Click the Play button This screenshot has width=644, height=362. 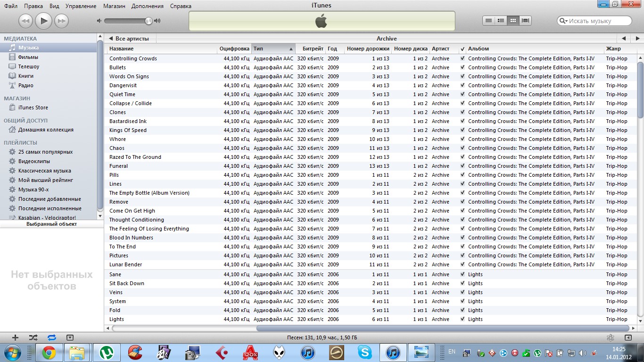pyautogui.click(x=43, y=21)
